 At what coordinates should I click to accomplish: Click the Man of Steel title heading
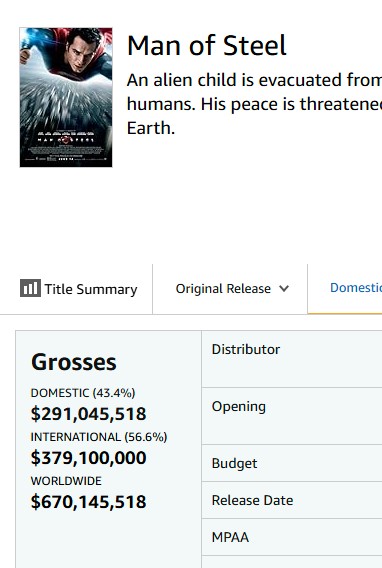point(207,46)
